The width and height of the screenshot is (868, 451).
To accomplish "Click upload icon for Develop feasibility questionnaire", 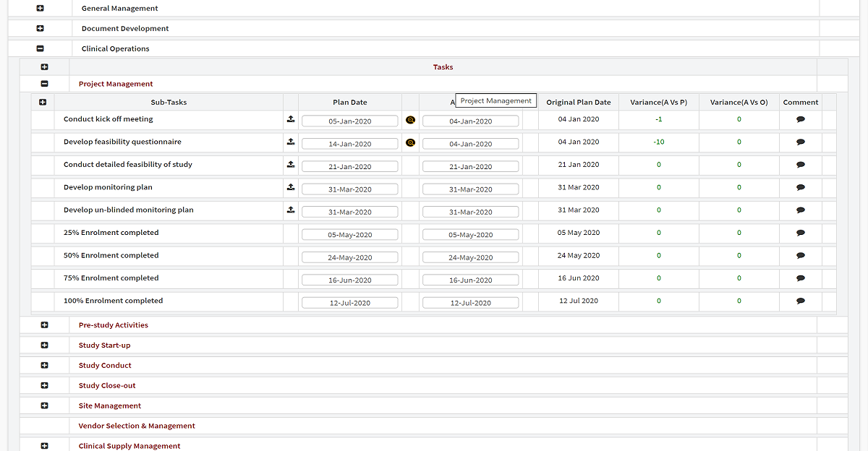I will [290, 142].
